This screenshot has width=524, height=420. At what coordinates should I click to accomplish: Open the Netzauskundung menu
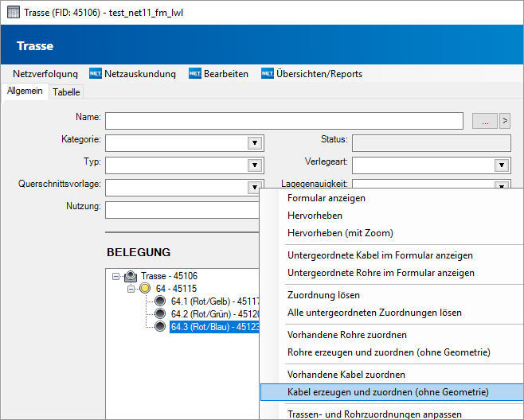tap(140, 74)
